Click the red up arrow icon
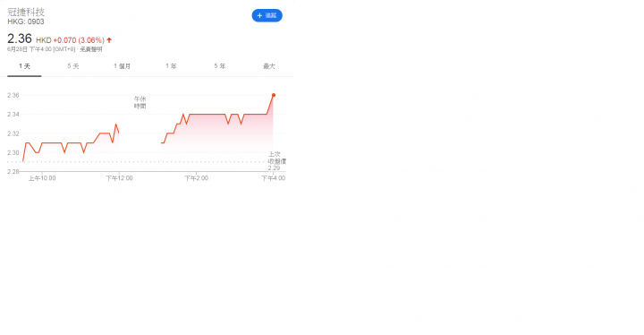 109,40
